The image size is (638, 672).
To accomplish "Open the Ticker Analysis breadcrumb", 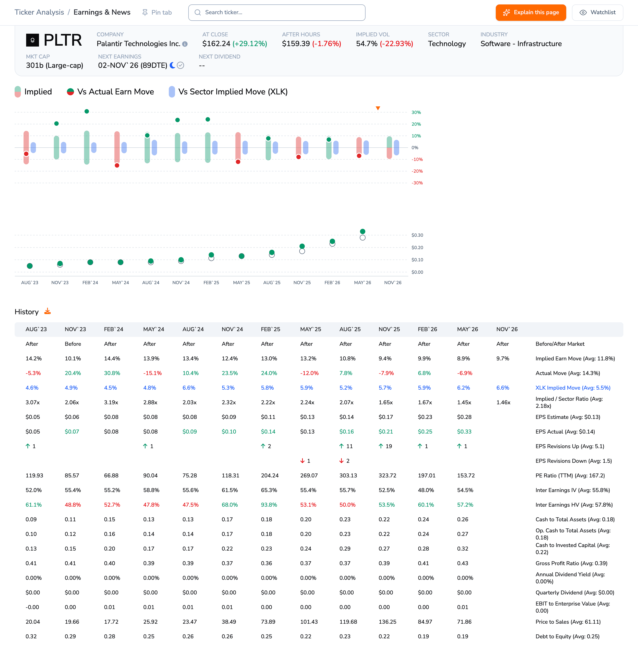I will pyautogui.click(x=39, y=12).
